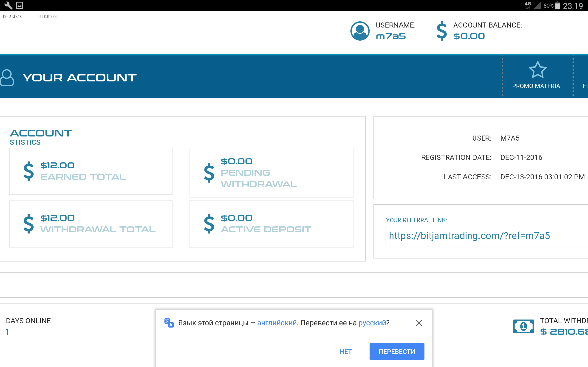Click the m7a5 username in the header
588x367 pixels.
point(391,36)
